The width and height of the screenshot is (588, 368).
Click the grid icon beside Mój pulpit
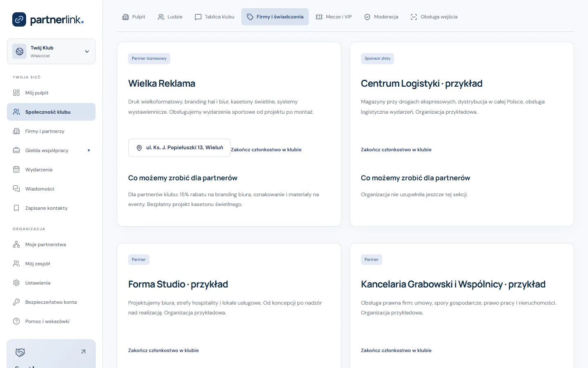coord(16,93)
